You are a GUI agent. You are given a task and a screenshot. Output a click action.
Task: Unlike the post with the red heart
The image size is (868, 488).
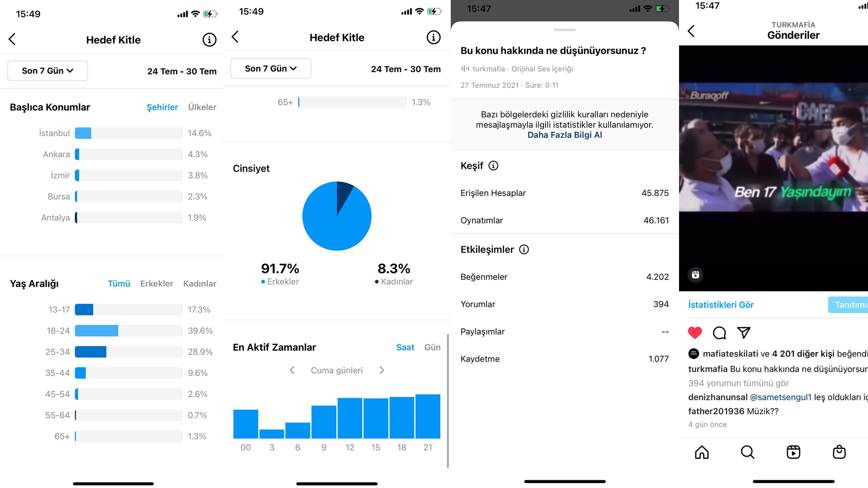pyautogui.click(x=695, y=333)
